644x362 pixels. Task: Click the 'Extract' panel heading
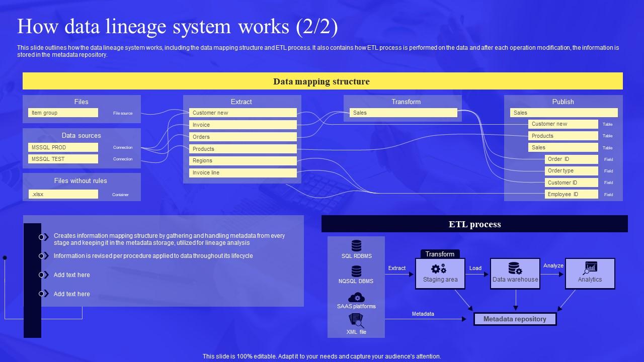pos(241,102)
